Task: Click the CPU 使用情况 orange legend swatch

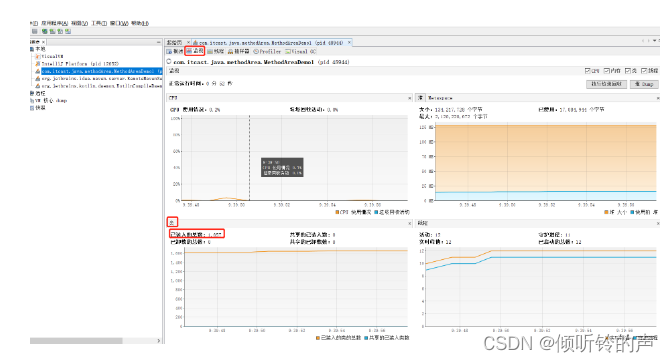Action: click(x=337, y=212)
